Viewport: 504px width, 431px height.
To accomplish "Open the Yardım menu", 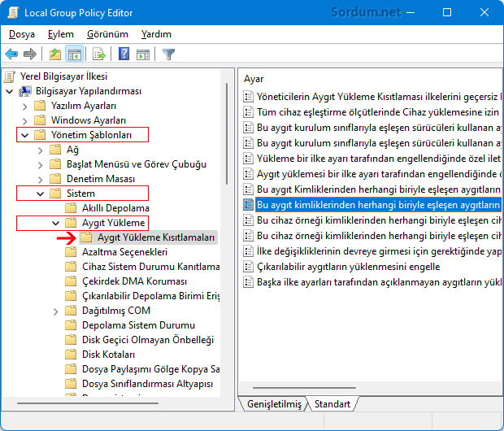I will [x=156, y=34].
